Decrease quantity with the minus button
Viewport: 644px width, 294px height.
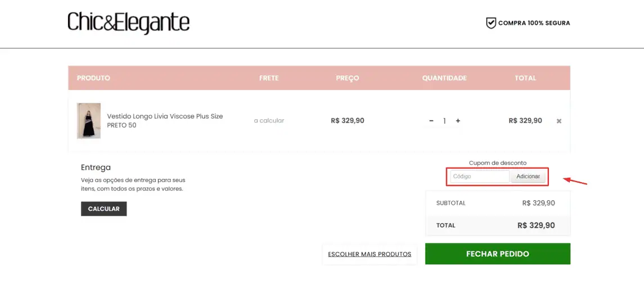[431, 121]
